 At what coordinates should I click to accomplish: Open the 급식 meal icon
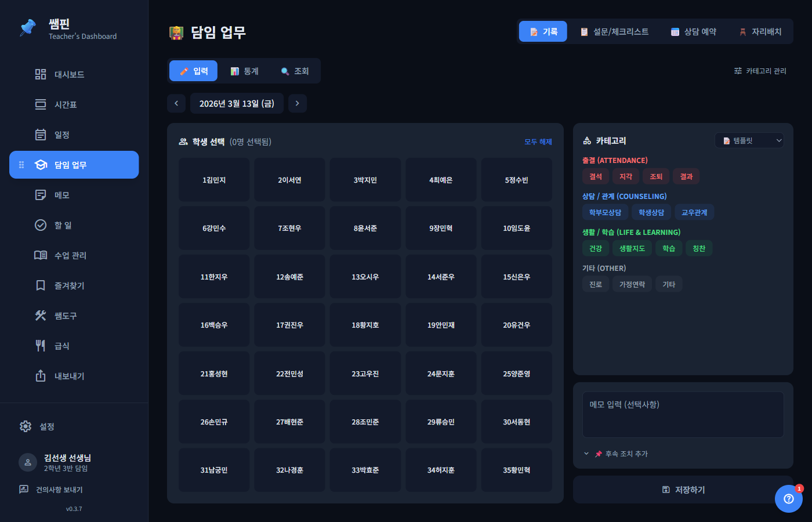(41, 346)
